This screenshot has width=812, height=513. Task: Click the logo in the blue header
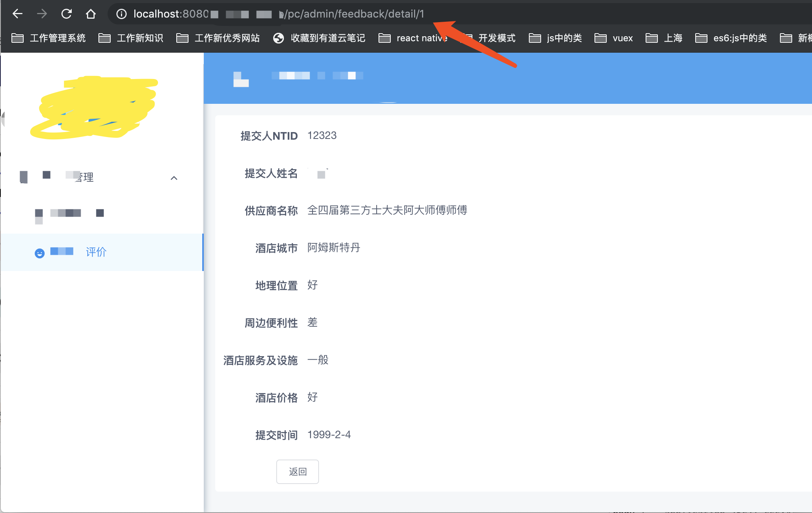click(x=241, y=79)
